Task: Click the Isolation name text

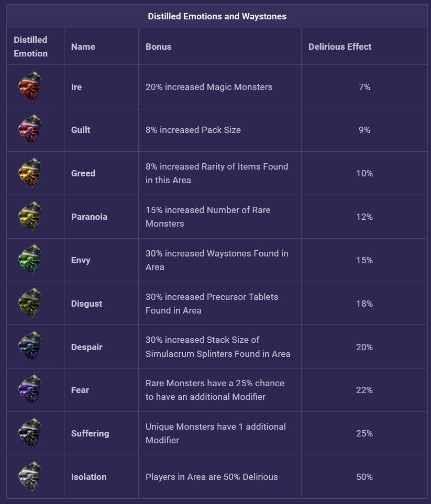Action: coord(89,477)
